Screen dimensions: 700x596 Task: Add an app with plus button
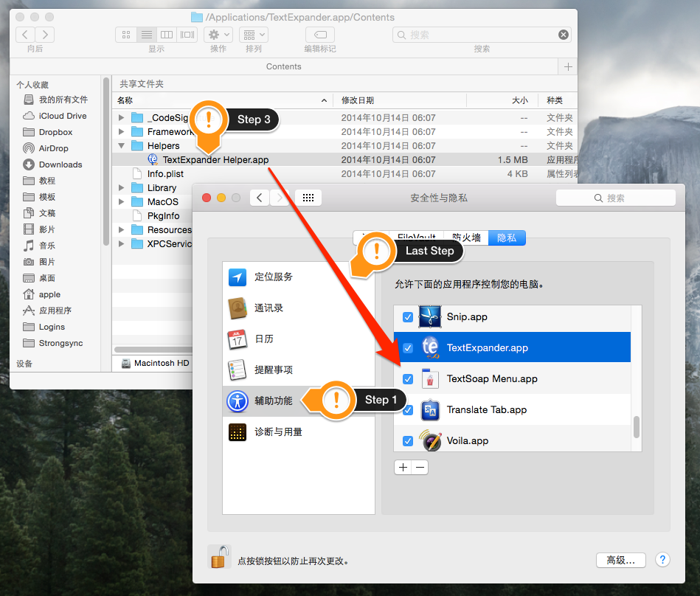(x=403, y=468)
